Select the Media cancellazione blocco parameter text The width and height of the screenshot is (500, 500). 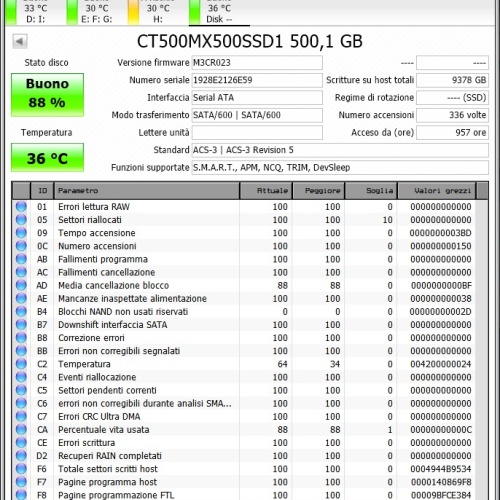(x=113, y=285)
